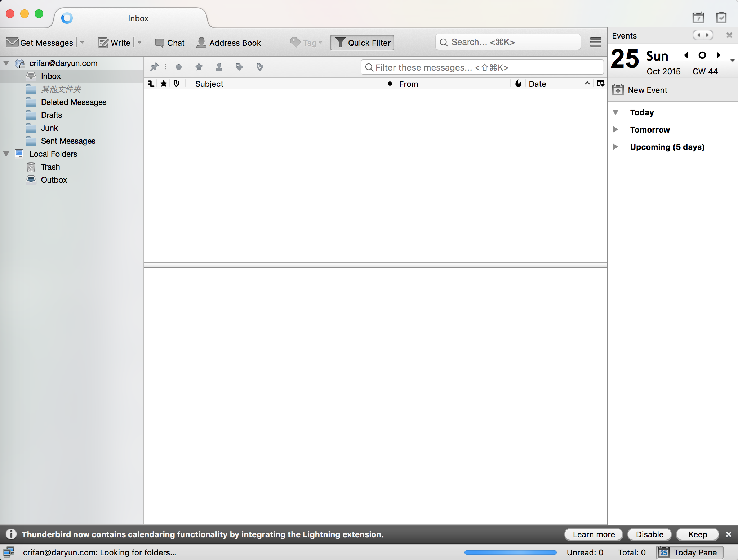
Task: Click the column picker icon in header
Action: pos(600,84)
